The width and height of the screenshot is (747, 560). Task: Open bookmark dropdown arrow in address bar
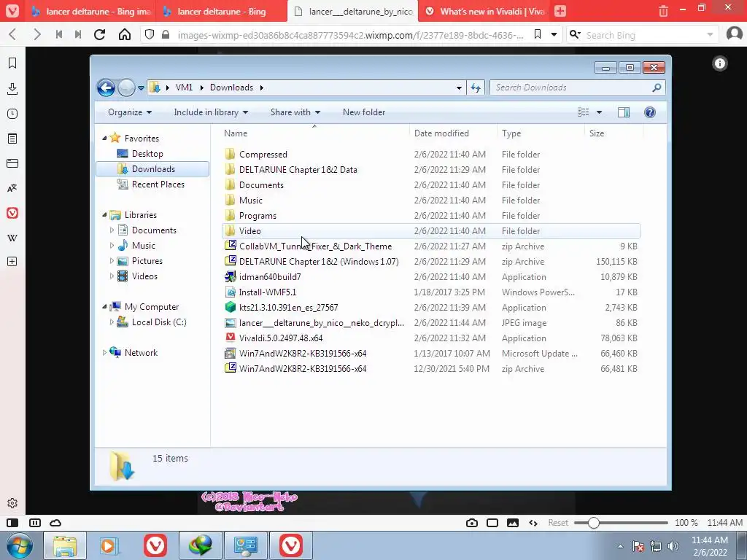coord(554,34)
